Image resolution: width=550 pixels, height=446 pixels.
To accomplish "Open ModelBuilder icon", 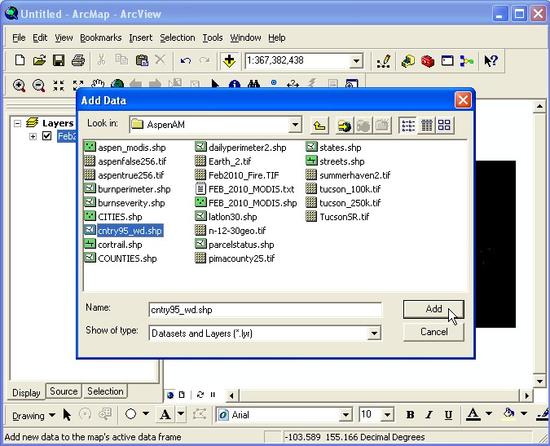I will pyautogui.click(x=467, y=61).
